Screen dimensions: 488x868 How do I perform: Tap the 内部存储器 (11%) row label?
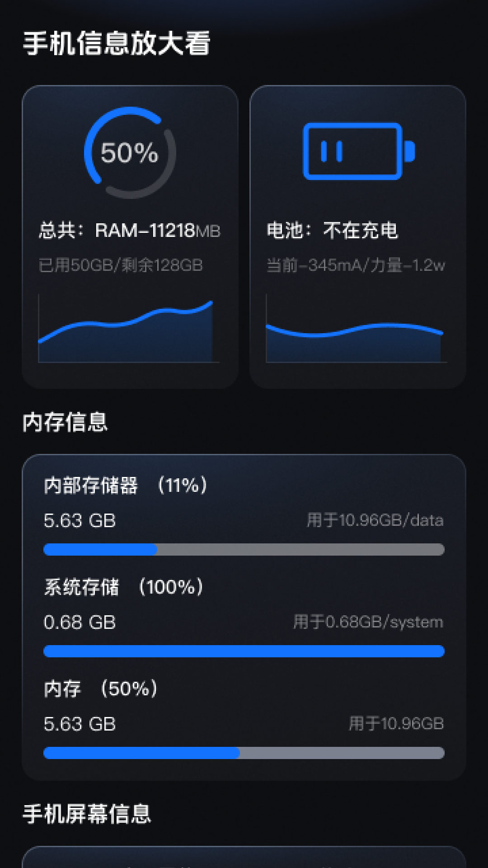[x=126, y=486]
